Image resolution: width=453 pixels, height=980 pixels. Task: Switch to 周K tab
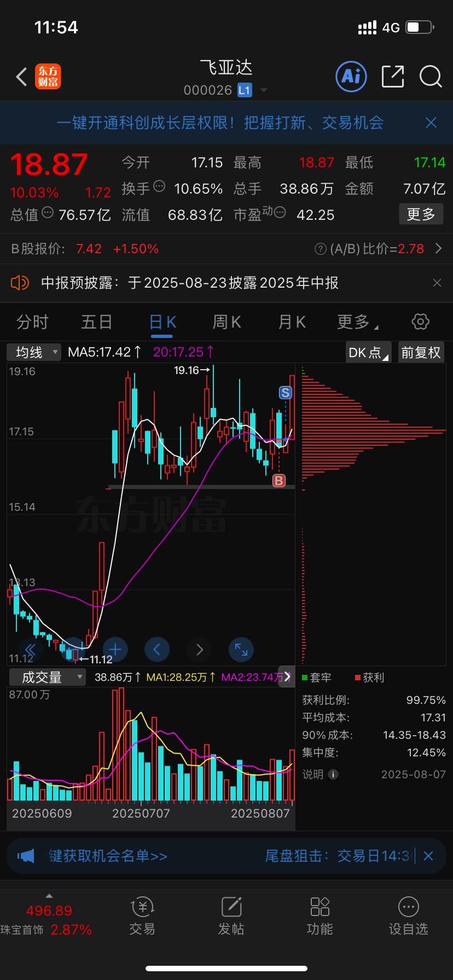pyautogui.click(x=226, y=322)
